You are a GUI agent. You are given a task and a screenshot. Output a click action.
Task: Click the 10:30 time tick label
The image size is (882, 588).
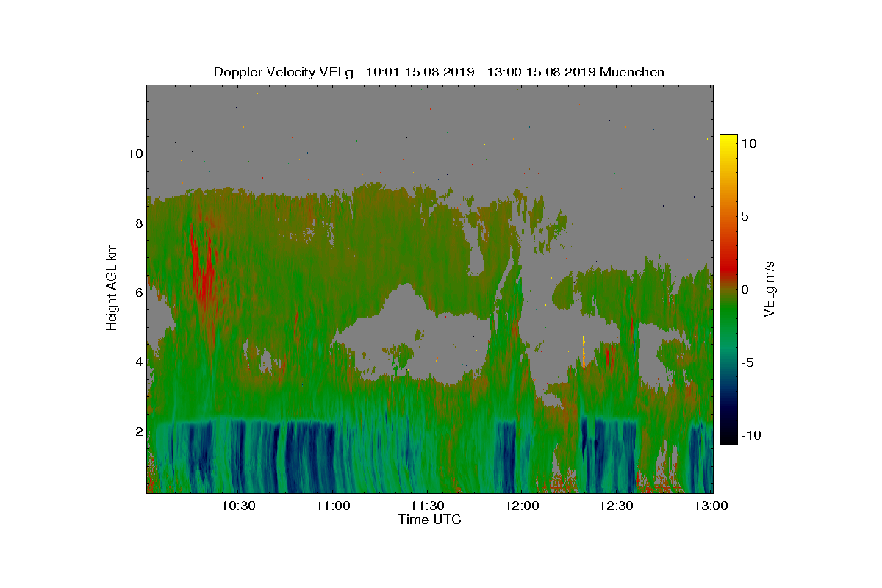[x=240, y=506]
